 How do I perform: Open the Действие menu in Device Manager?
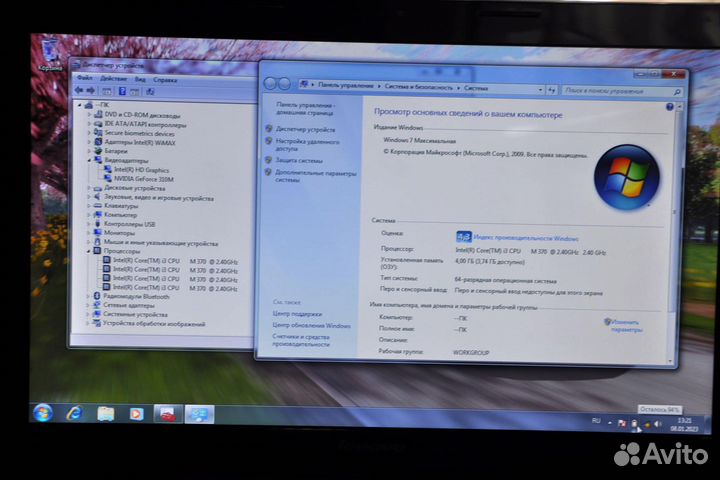[x=113, y=79]
